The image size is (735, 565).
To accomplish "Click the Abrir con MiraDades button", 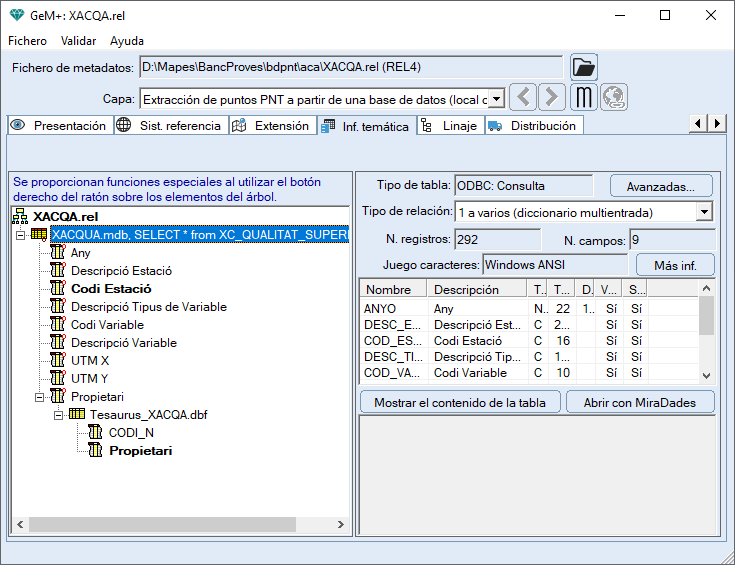I will tap(639, 402).
